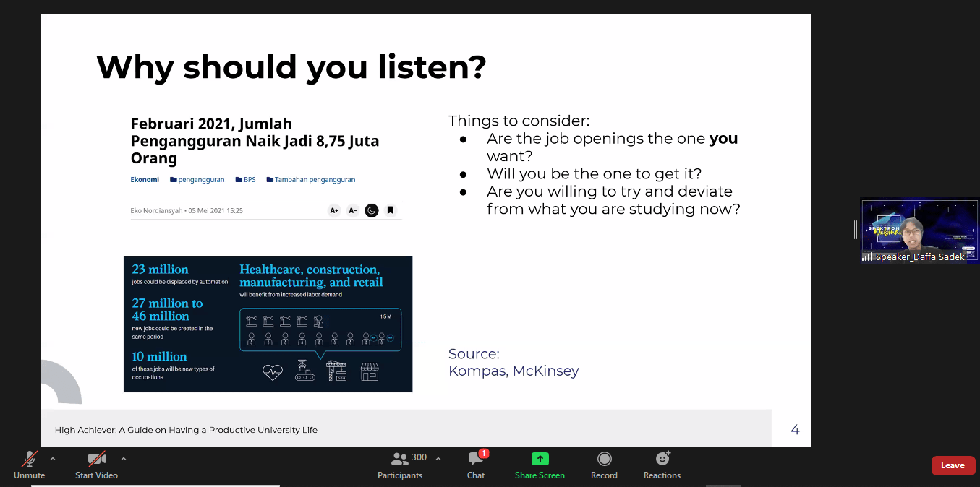Click the bookmark icon in the article
Image resolution: width=980 pixels, height=487 pixels.
[x=390, y=210]
